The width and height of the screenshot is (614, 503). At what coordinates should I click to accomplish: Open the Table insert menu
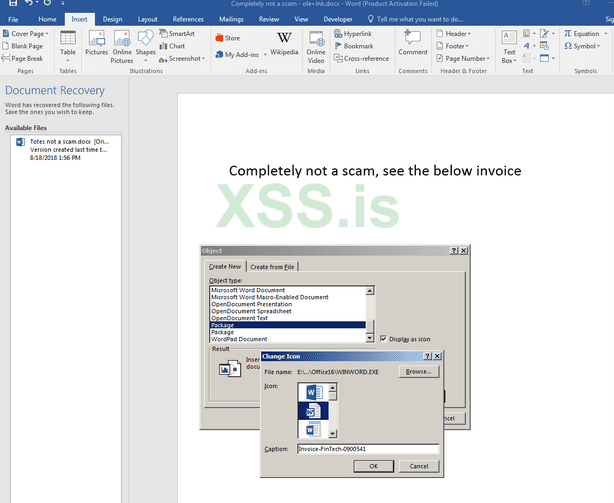(x=68, y=47)
